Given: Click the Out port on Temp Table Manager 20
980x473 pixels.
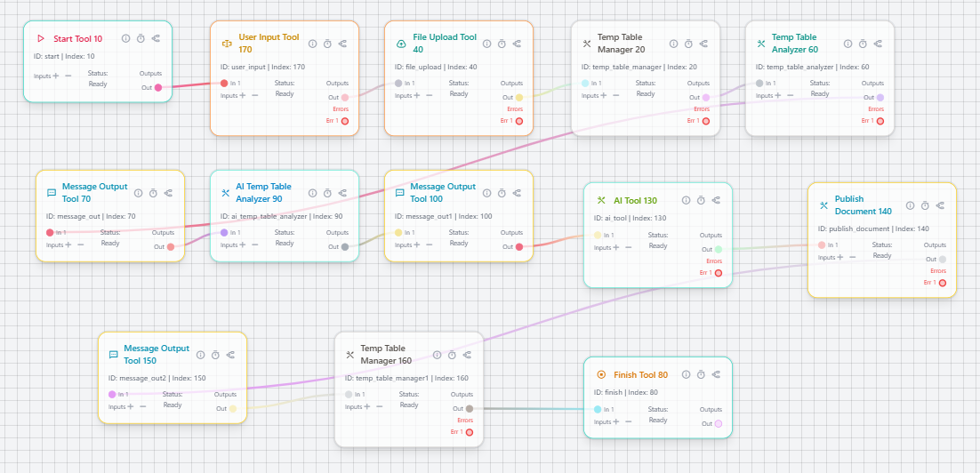Looking at the screenshot, I should point(706,98).
